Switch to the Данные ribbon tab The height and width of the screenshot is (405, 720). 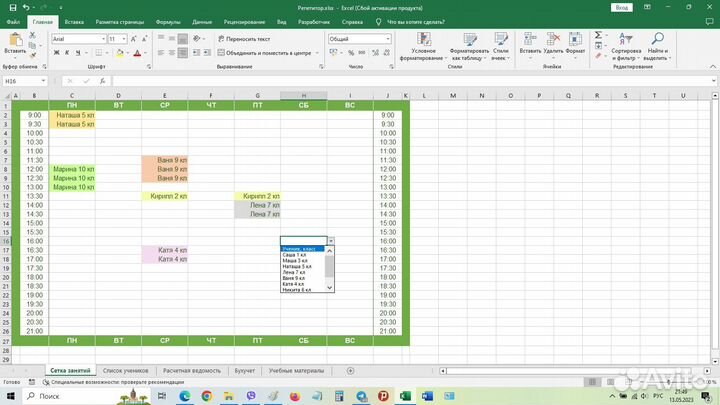[x=202, y=22]
